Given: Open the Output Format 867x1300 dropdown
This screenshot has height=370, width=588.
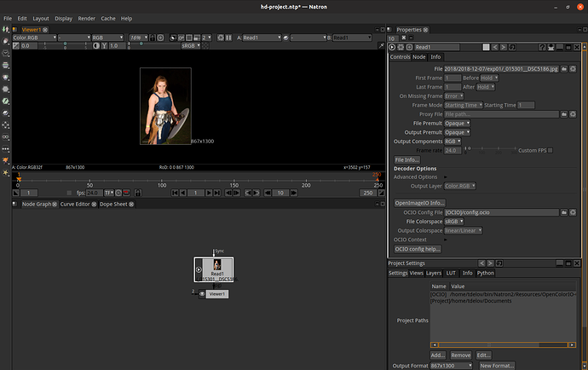Looking at the screenshot, I should [x=451, y=366].
